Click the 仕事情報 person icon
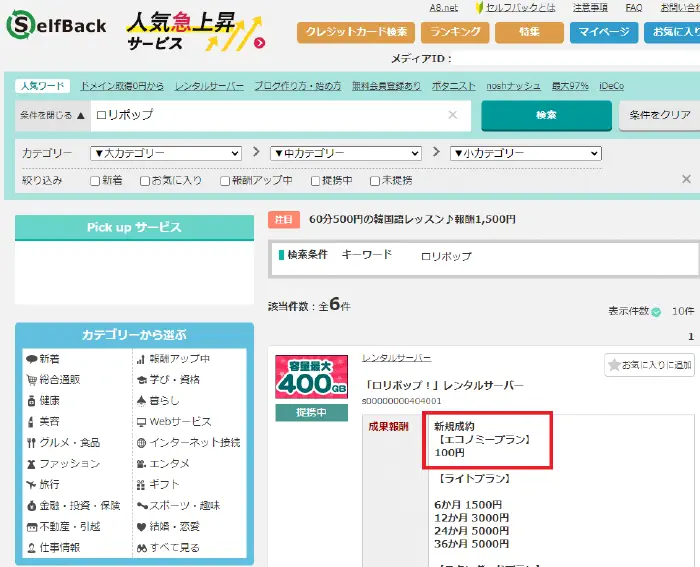This screenshot has height=567, width=700. [x=31, y=548]
